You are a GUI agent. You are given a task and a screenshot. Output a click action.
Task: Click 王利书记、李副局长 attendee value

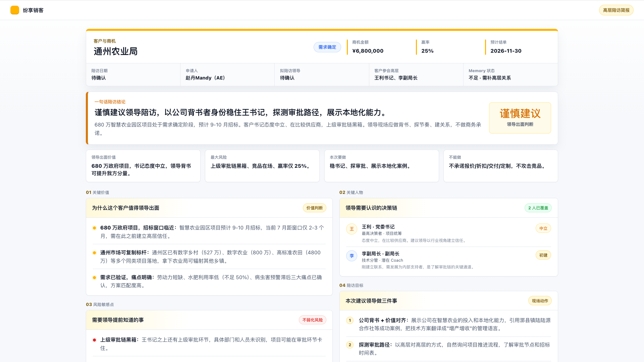tap(396, 78)
